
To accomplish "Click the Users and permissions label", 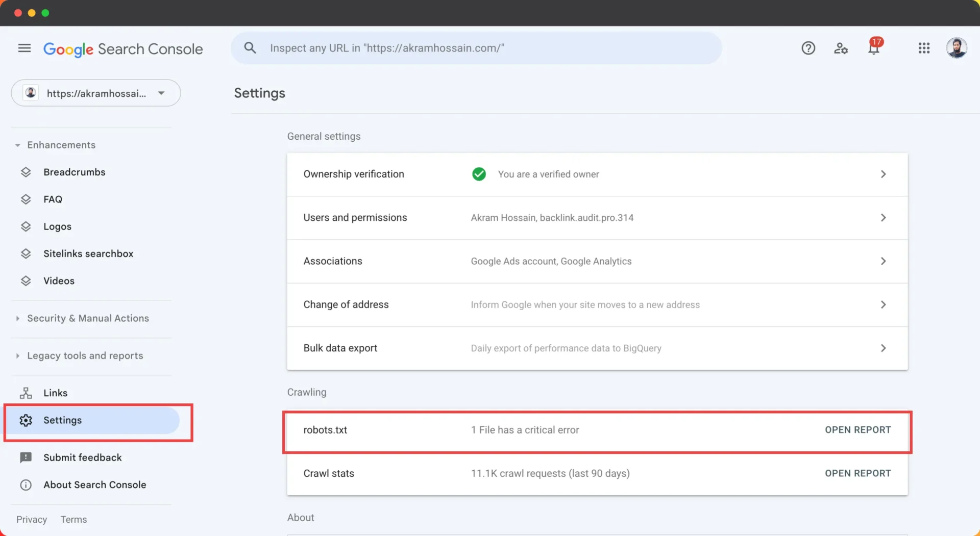I will [x=355, y=217].
